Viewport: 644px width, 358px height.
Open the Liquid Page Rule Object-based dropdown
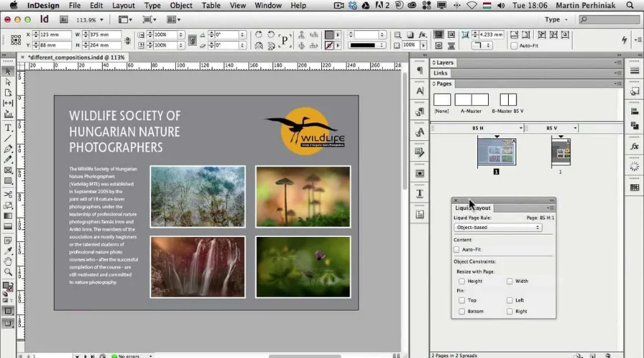[497, 227]
